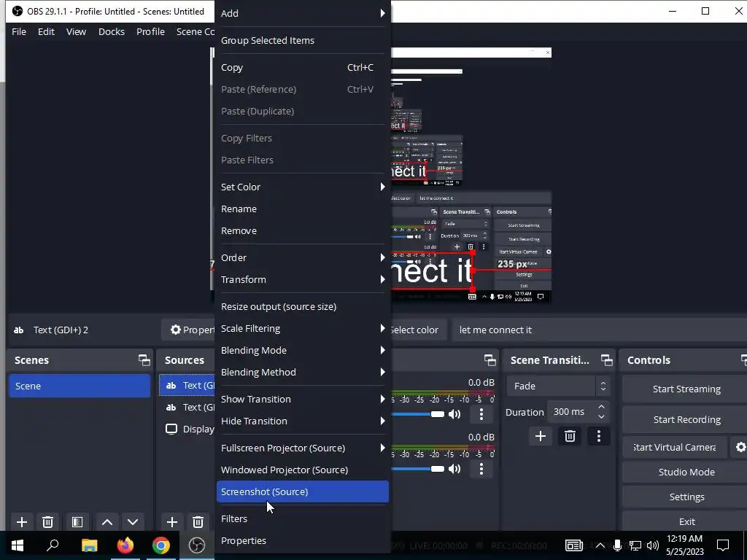Open transition properties three-dot menu
Image resolution: width=747 pixels, height=560 pixels.
[x=599, y=436]
